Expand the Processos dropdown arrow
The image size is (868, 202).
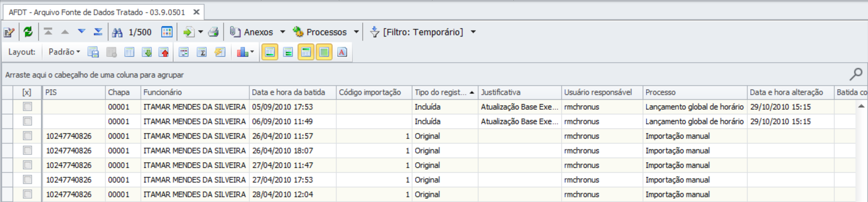click(x=356, y=32)
